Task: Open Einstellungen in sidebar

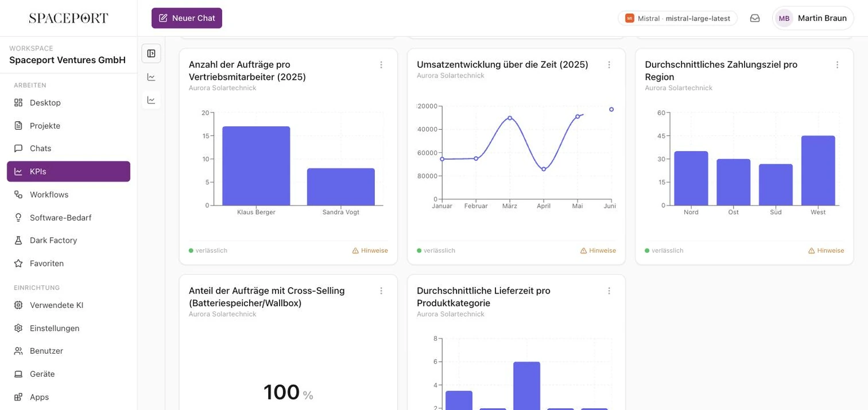Action: click(68, 328)
